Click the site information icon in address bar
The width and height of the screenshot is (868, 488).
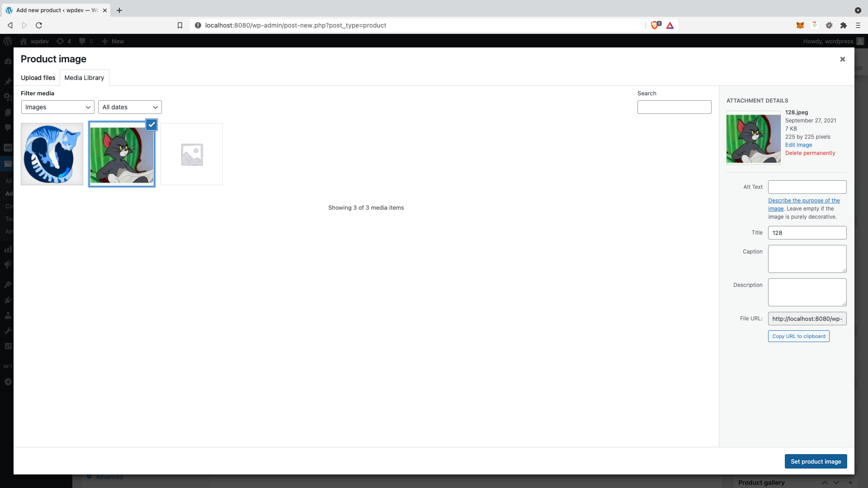(198, 25)
